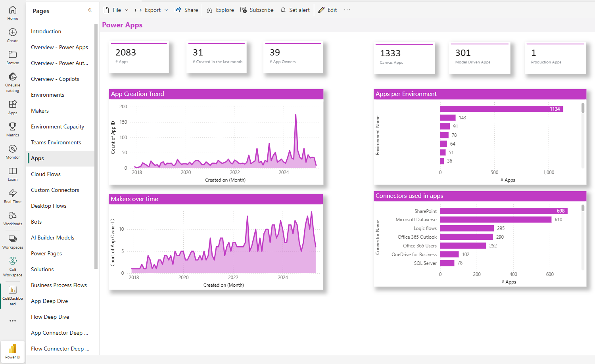Select the 1333 Canvas Apps card

click(x=404, y=58)
